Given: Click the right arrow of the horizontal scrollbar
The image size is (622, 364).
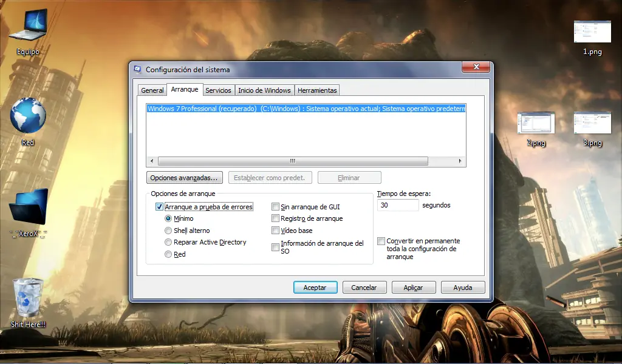Looking at the screenshot, I should click(460, 161).
